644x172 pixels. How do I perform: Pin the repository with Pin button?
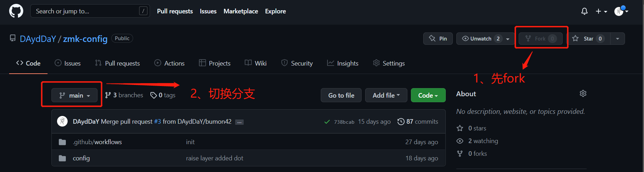(x=438, y=39)
